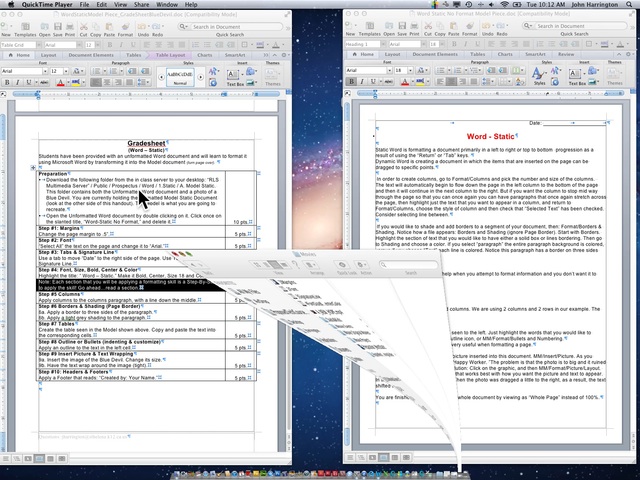Toggle Underline in left Gradesheet window ribbon
The image size is (640, 480).
coord(29,82)
